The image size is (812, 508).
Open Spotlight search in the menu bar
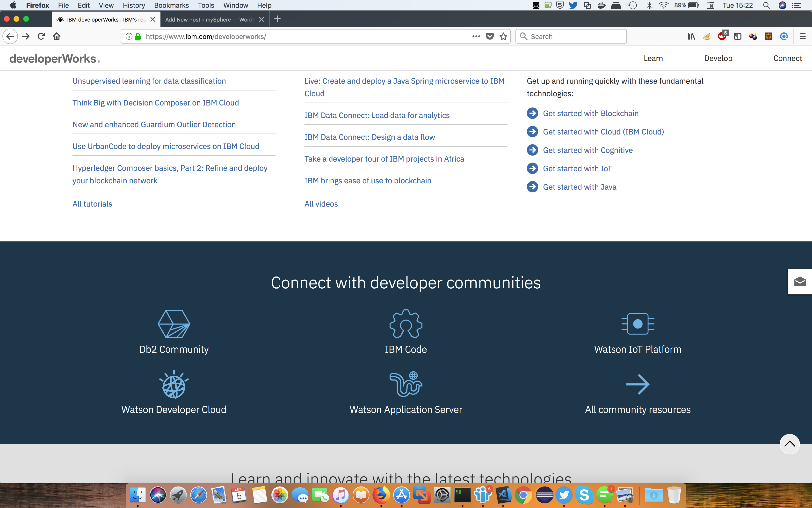tap(766, 5)
